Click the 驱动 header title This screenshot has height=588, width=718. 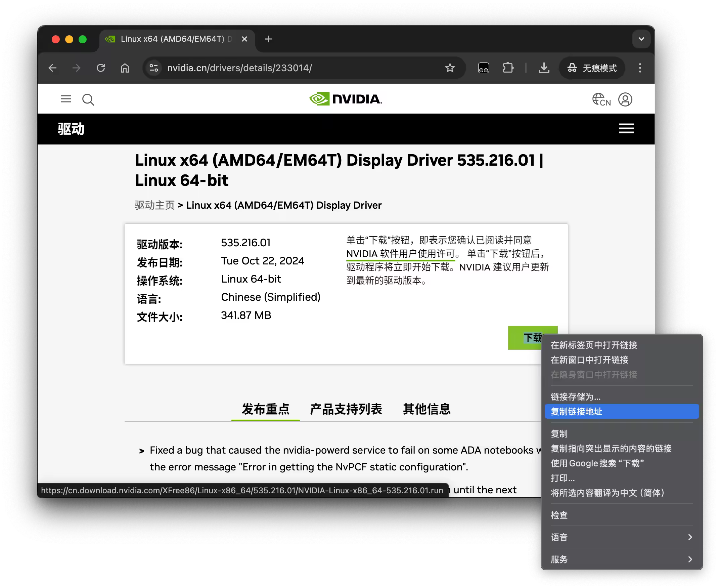tap(71, 129)
